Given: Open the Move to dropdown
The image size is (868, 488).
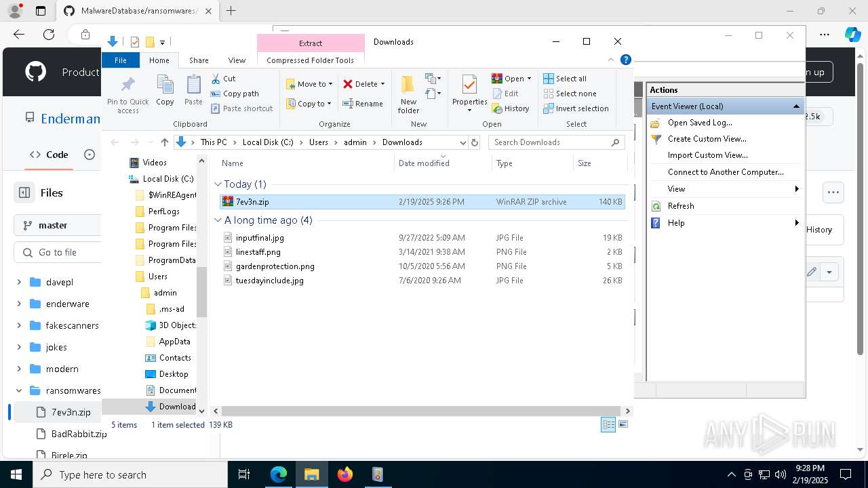Looking at the screenshot, I should coord(309,84).
